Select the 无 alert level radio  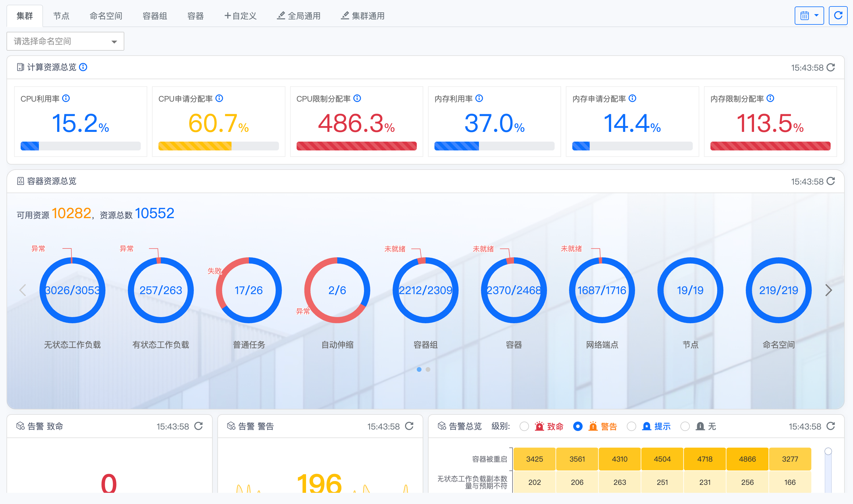tap(685, 426)
